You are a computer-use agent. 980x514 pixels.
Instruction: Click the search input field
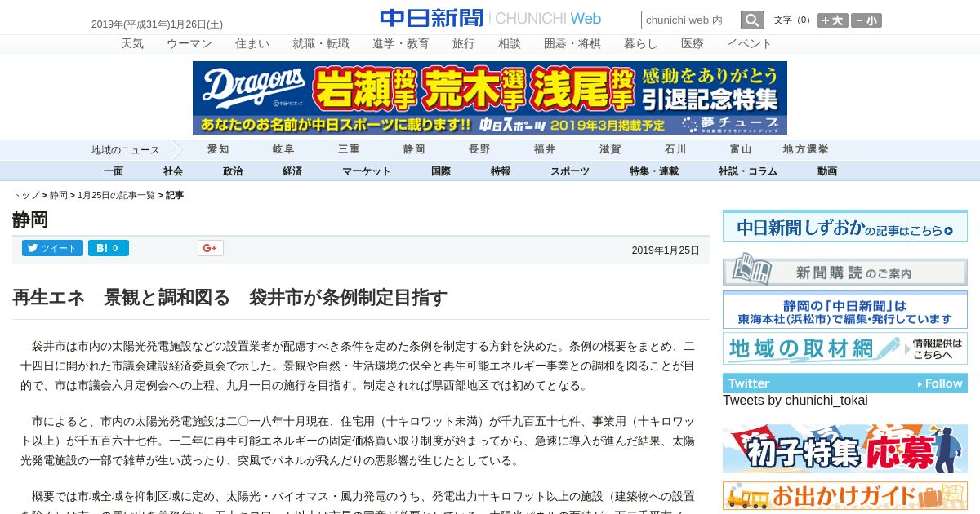coord(692,20)
